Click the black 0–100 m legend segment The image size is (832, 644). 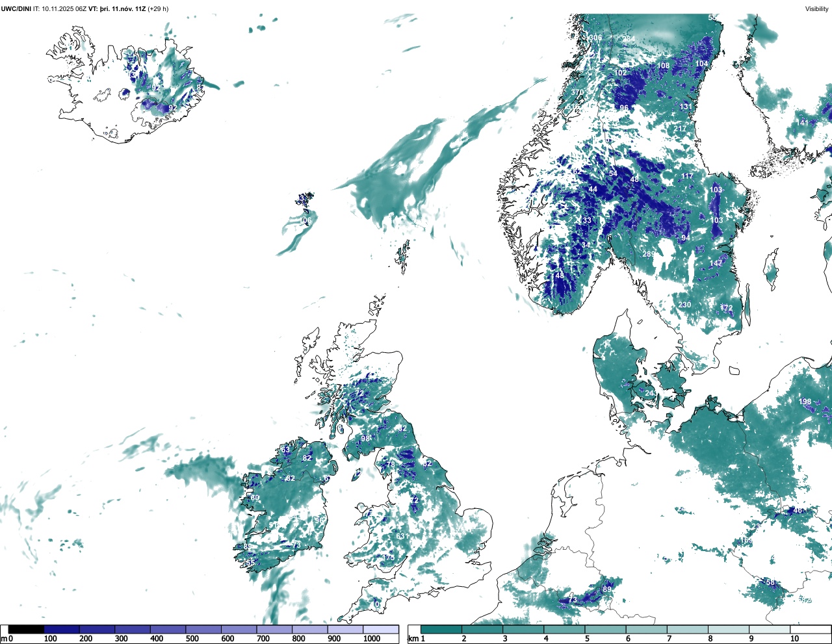(27, 629)
